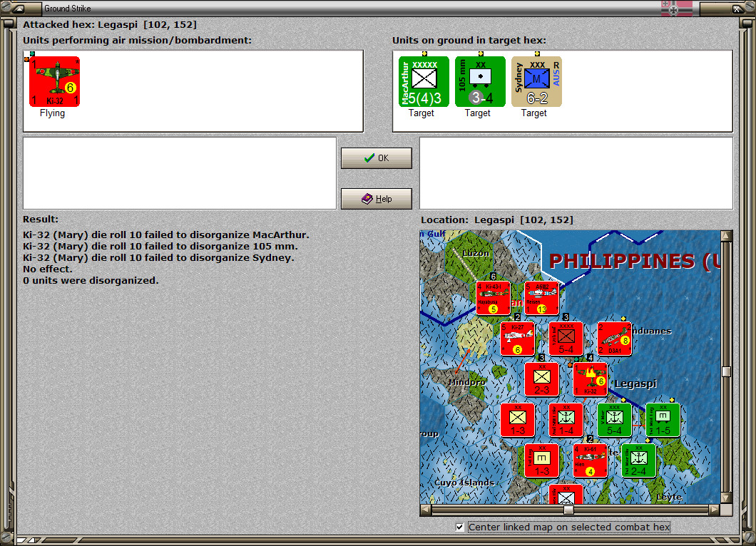The width and height of the screenshot is (756, 546).
Task: Click the map horizontal scrollbar thumb
Action: point(569,510)
